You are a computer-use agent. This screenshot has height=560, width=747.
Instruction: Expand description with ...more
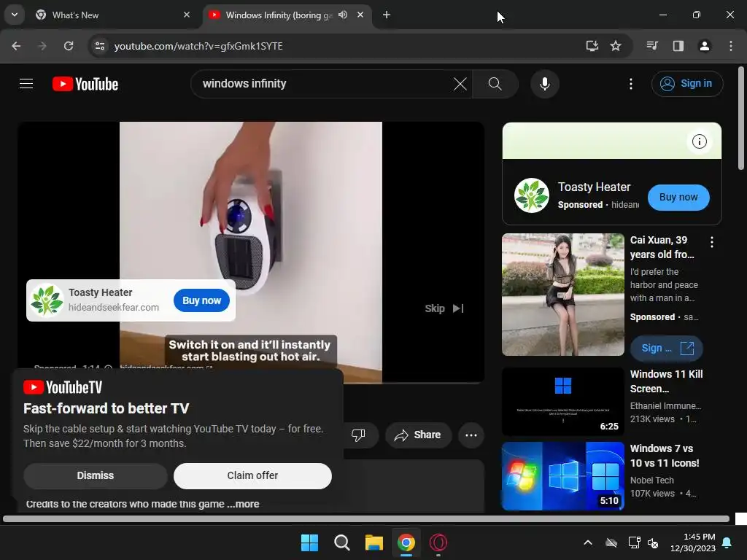(243, 504)
